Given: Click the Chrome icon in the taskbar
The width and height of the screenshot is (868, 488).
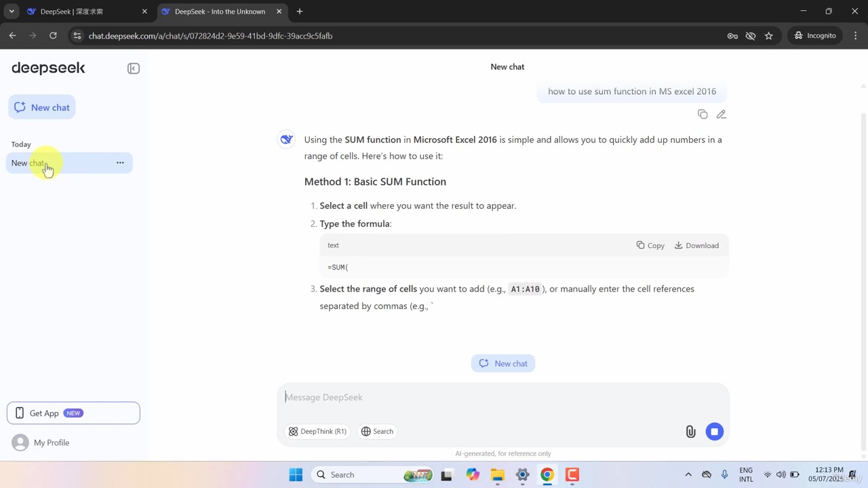Looking at the screenshot, I should pyautogui.click(x=547, y=474).
